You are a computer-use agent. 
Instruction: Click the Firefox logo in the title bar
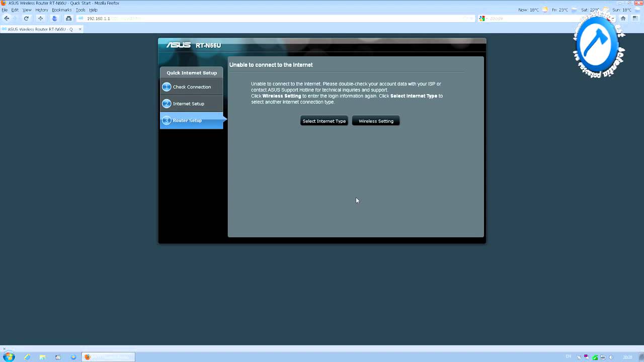click(x=4, y=3)
